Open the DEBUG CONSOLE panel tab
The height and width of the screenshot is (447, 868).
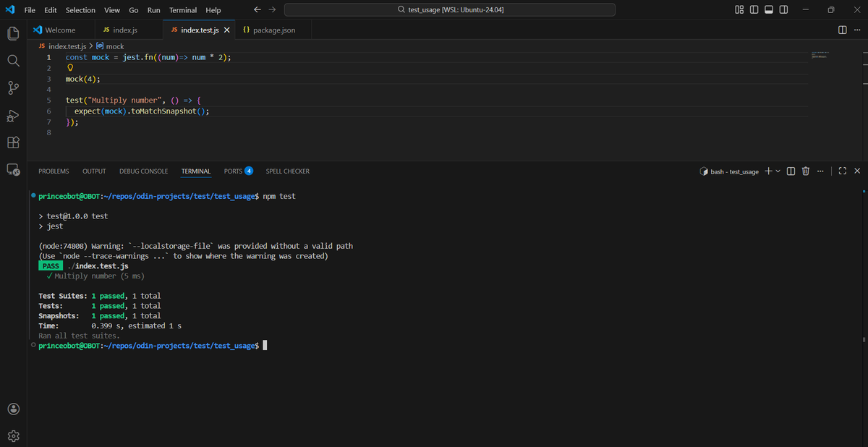coord(143,171)
